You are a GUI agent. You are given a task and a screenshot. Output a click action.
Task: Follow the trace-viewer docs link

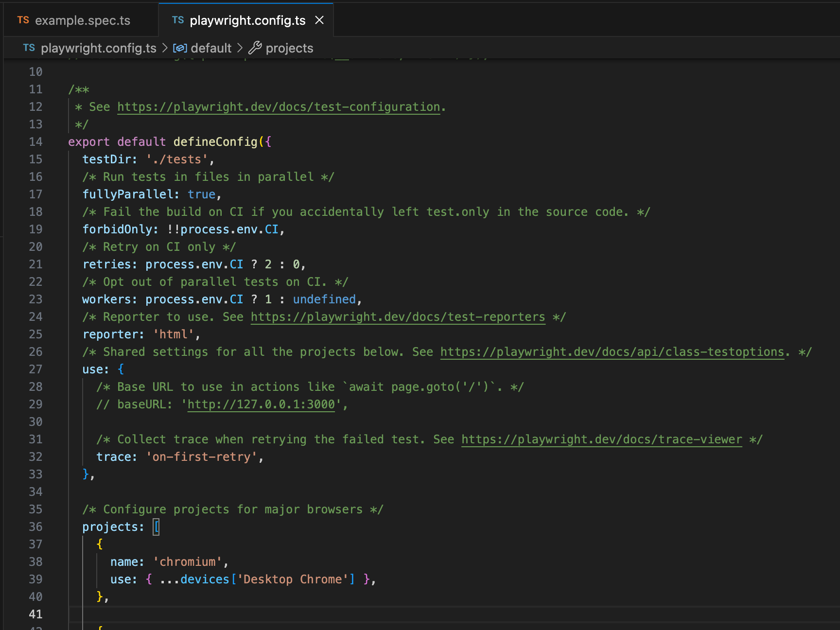coord(601,439)
